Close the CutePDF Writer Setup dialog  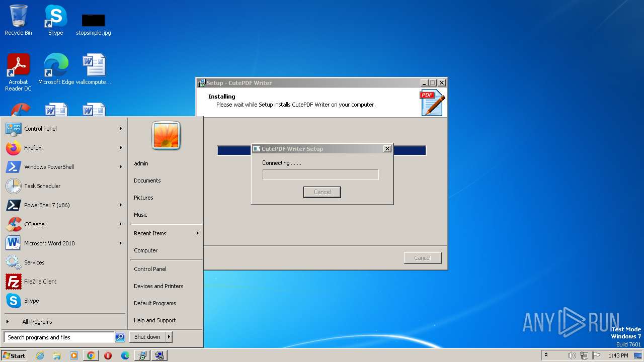point(387,149)
